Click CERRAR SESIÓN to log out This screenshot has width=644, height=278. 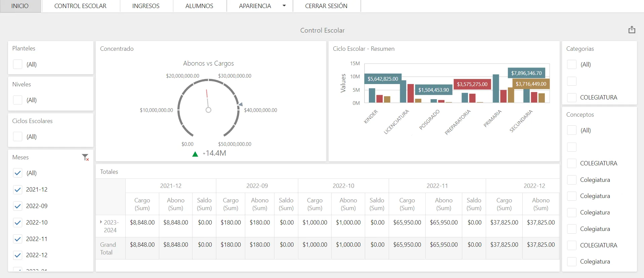[x=326, y=6]
